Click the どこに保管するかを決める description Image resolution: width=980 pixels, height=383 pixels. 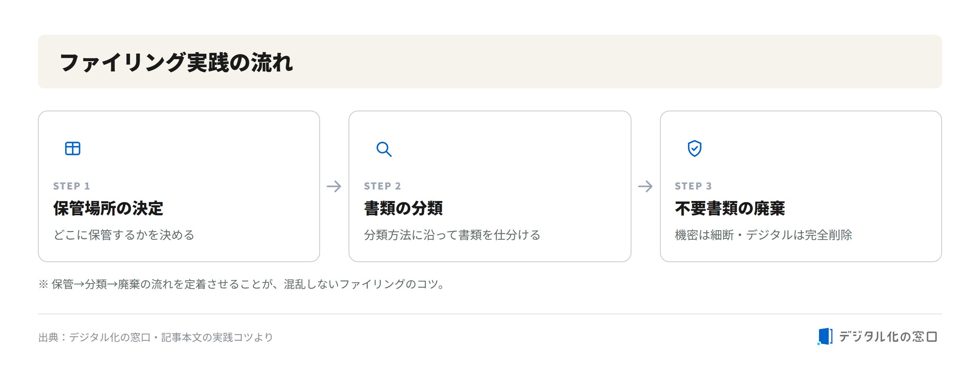coord(124,235)
